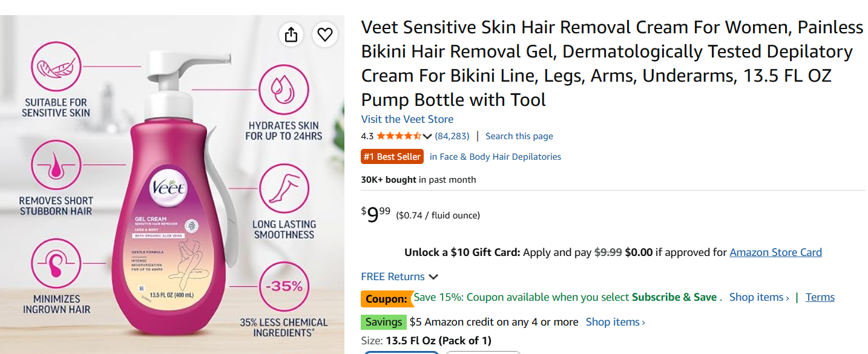Open Face & Body Hair Depilatories category
Image resolution: width=868 pixels, height=354 pixels.
coord(495,157)
